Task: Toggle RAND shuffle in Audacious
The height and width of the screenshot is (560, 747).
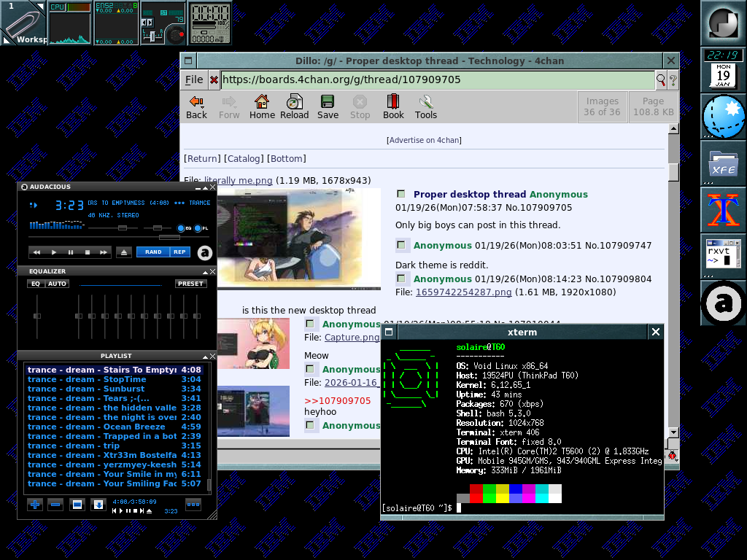Action: point(153,252)
